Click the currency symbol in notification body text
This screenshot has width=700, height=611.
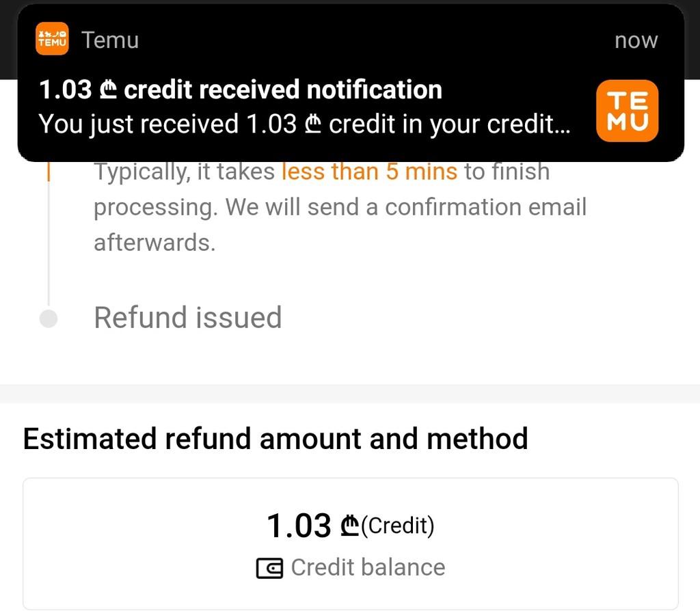click(x=313, y=124)
